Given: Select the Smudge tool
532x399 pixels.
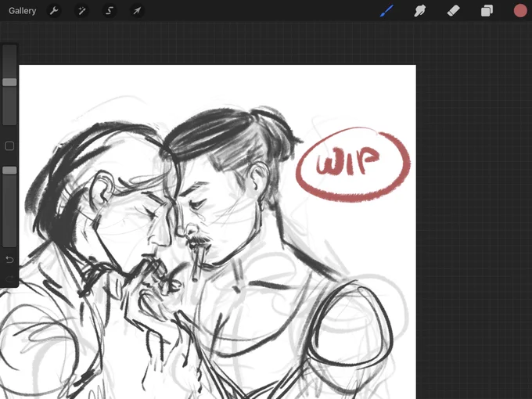Looking at the screenshot, I should pos(420,11).
